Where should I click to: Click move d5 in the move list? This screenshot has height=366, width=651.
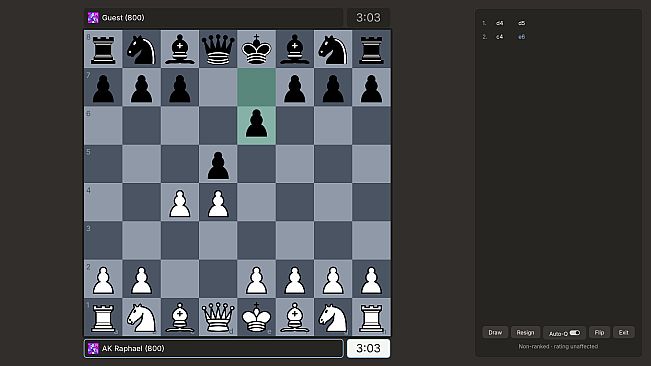(x=521, y=23)
